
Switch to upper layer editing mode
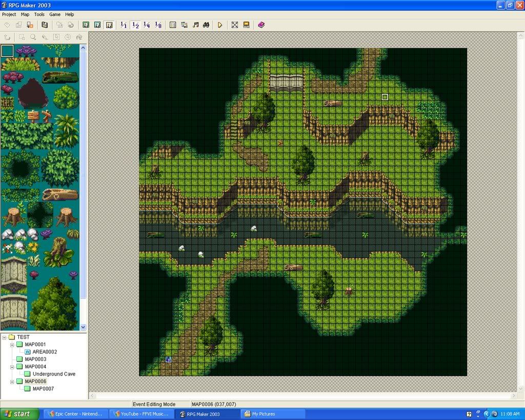pos(97,25)
